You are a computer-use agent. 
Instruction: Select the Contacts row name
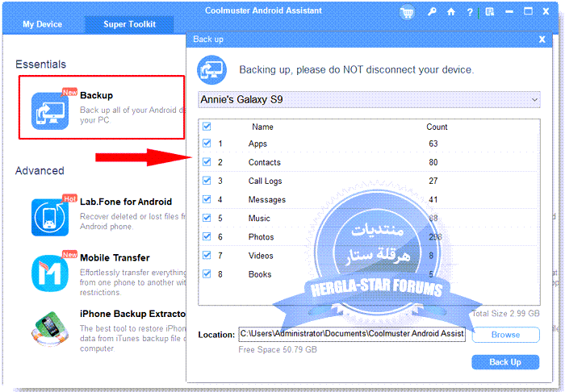click(x=264, y=162)
